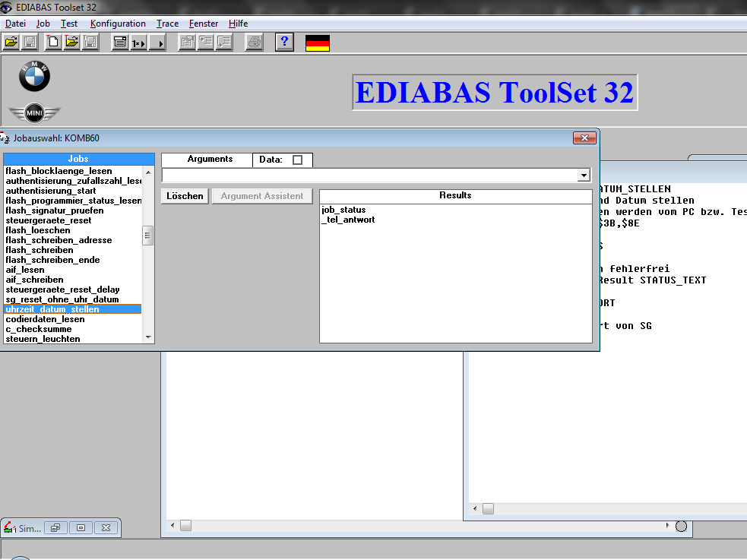The height and width of the screenshot is (560, 747).
Task: Click the first grayed save disk icon
Action: click(x=30, y=43)
